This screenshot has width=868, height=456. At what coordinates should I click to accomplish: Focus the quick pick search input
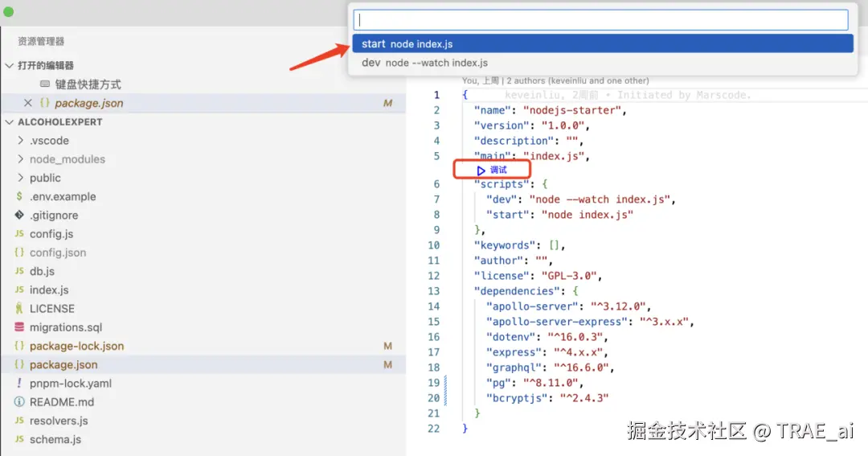pyautogui.click(x=600, y=20)
